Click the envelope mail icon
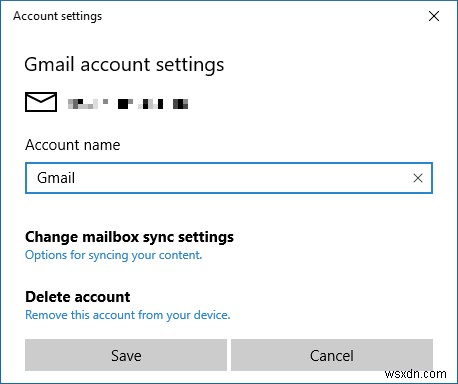The width and height of the screenshot is (458, 384). click(x=41, y=102)
